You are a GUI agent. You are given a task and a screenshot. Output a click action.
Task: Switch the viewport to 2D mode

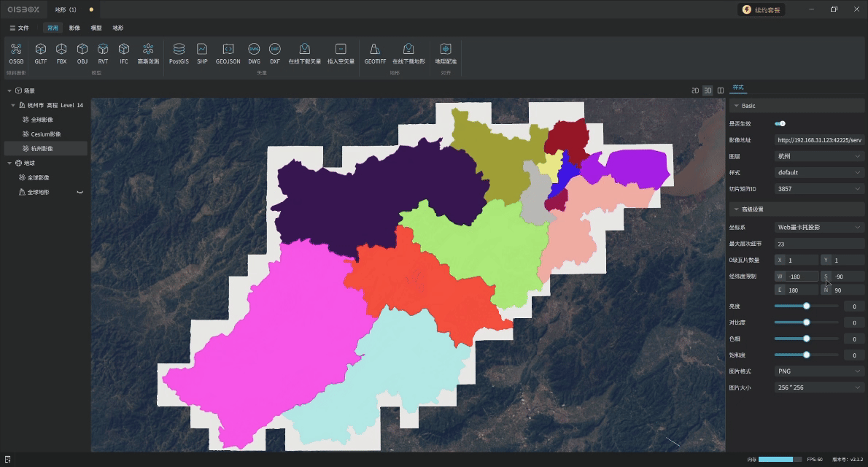point(695,90)
